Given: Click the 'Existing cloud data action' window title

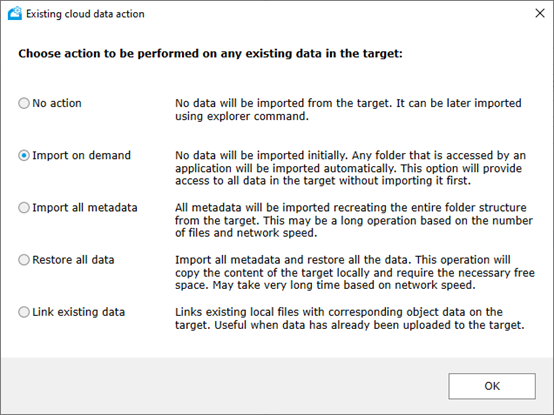Looking at the screenshot, I should click(85, 14).
